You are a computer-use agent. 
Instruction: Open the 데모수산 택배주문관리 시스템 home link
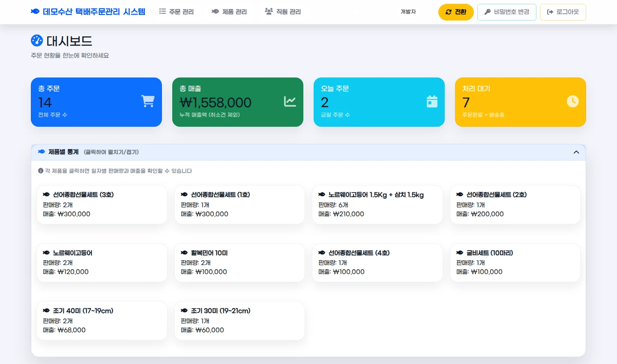point(88,12)
